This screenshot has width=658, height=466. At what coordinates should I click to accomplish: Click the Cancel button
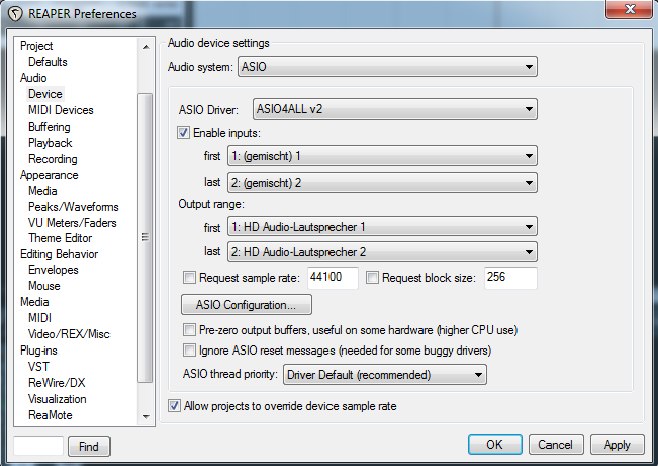coord(556,445)
